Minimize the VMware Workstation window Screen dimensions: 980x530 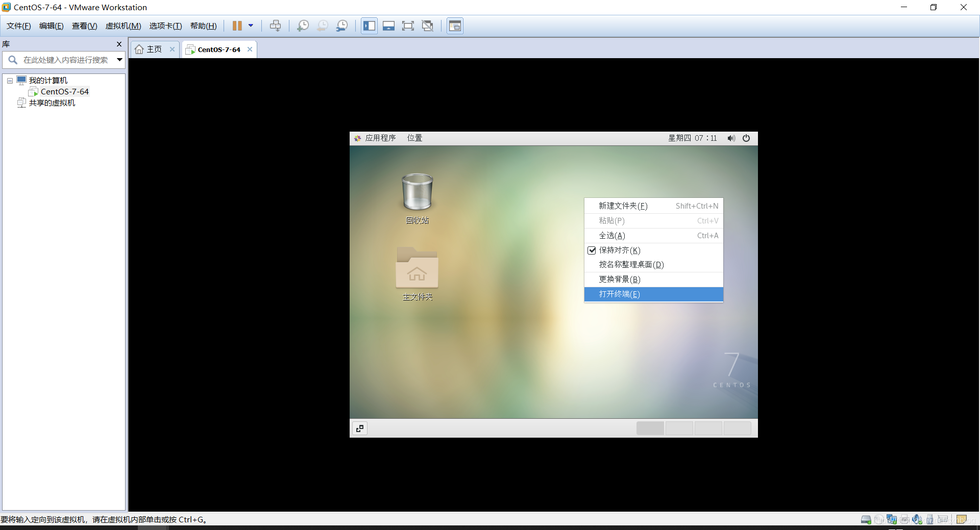(x=903, y=7)
